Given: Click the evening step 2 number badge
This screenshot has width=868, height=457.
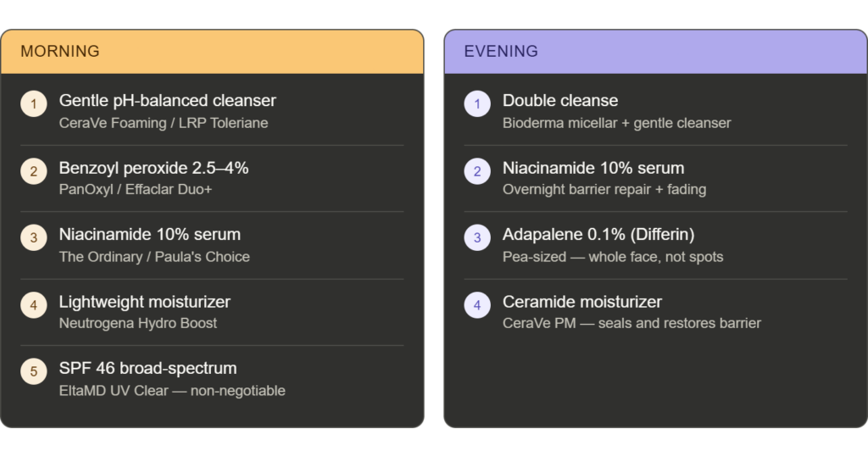Looking at the screenshot, I should coord(477,171).
